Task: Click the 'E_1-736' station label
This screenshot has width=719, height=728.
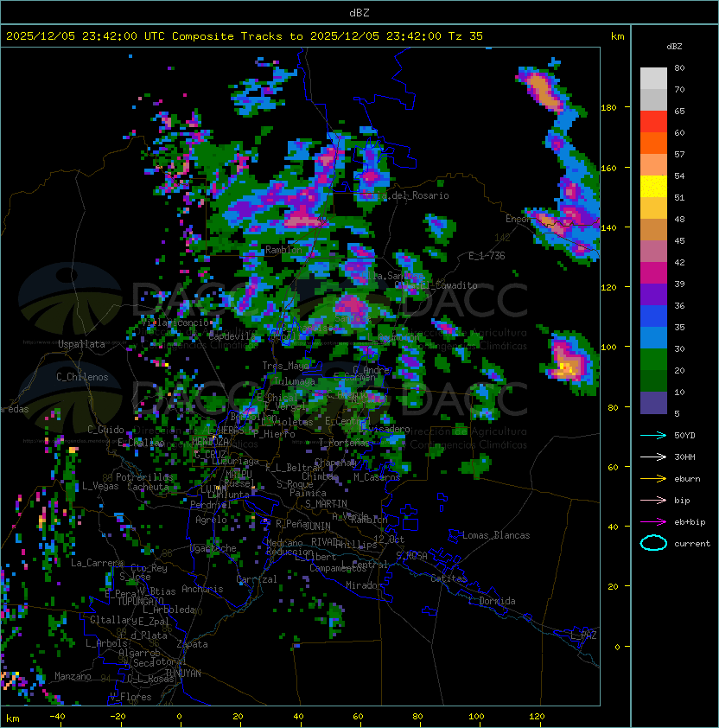Action: tap(487, 256)
